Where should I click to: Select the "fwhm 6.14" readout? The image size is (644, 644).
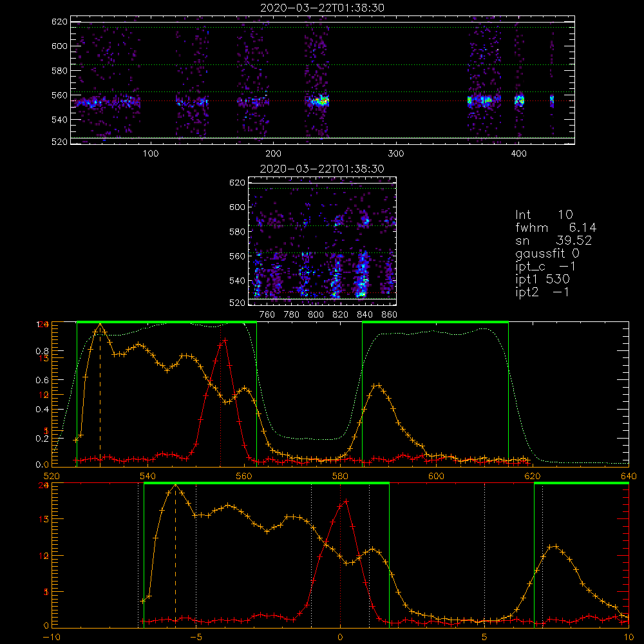[x=556, y=227]
